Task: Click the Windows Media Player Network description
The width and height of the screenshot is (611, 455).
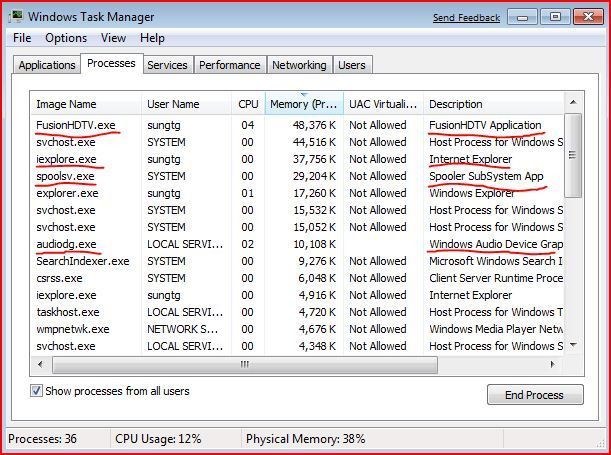Action: tap(496, 329)
